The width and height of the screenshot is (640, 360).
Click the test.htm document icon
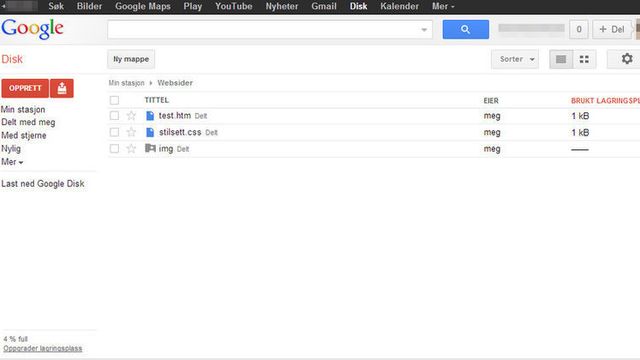[x=150, y=116]
